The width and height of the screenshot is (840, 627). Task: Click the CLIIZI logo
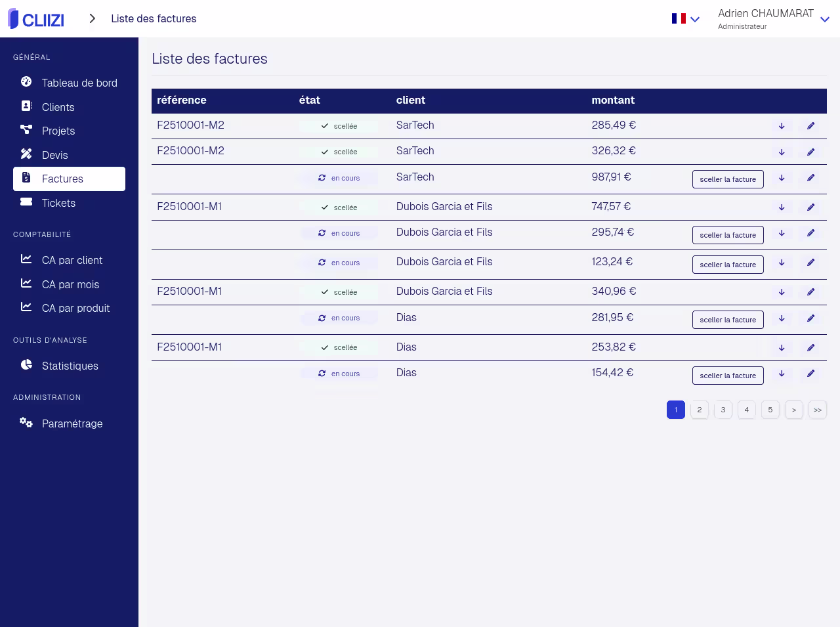(36, 19)
